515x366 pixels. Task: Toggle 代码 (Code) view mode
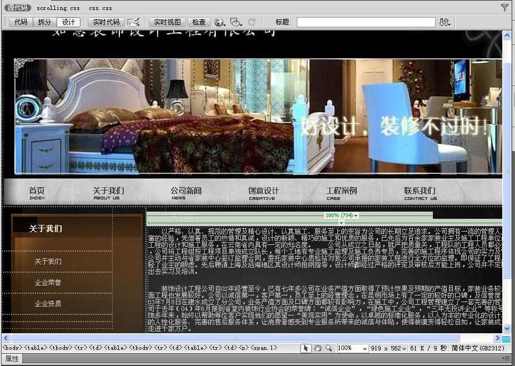tap(21, 22)
